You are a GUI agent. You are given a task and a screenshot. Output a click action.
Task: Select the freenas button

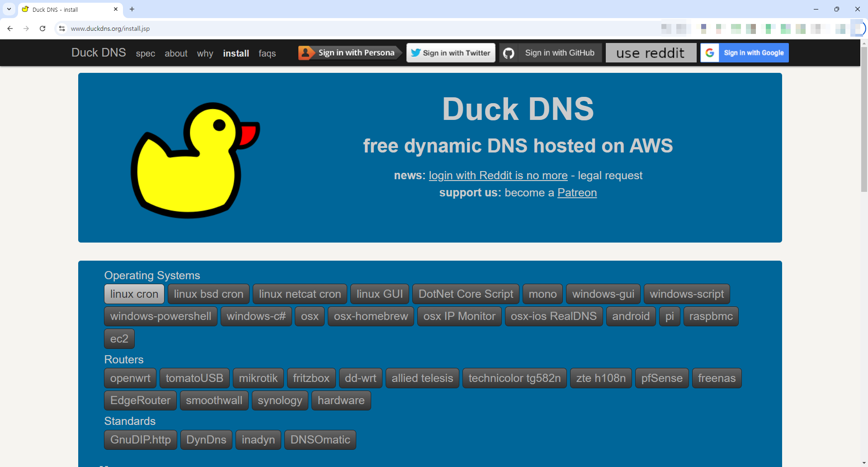click(x=717, y=378)
